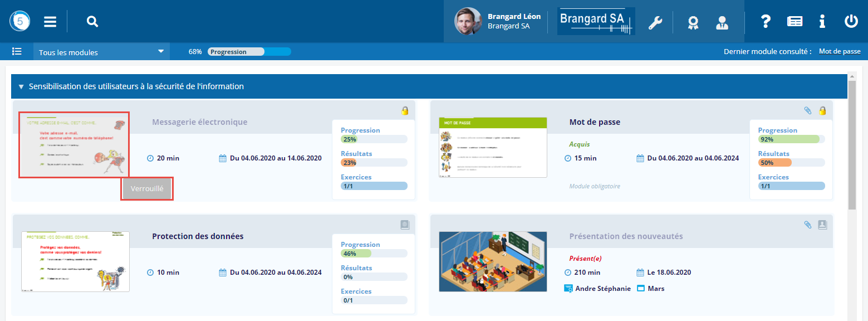This screenshot has height=321, width=868.
Task: Open the hamburger main menu
Action: pos(50,22)
